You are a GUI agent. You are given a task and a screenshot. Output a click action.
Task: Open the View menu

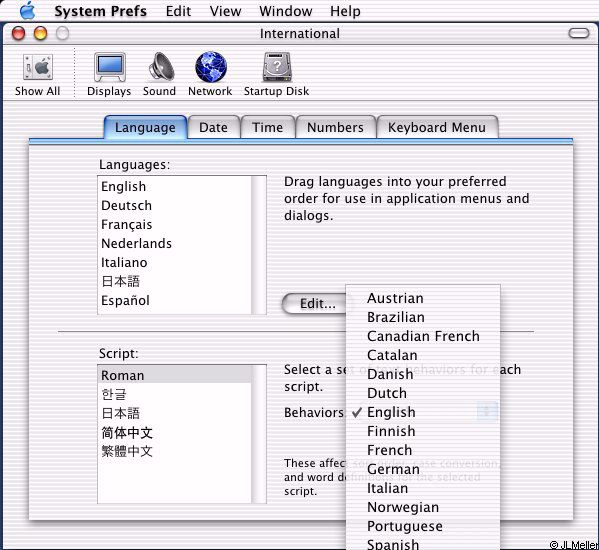(x=225, y=11)
